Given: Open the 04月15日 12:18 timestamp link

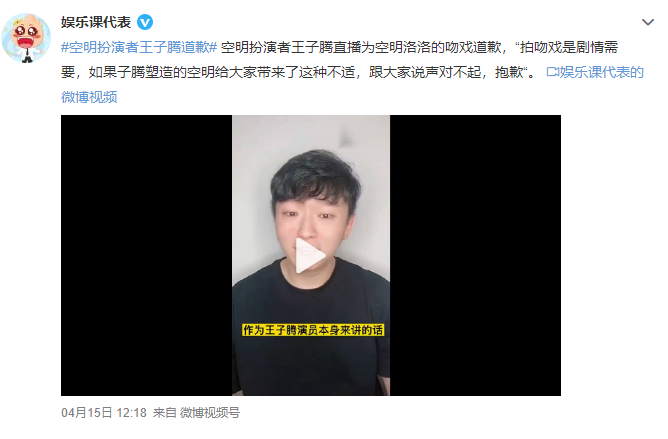Looking at the screenshot, I should coord(104,413).
